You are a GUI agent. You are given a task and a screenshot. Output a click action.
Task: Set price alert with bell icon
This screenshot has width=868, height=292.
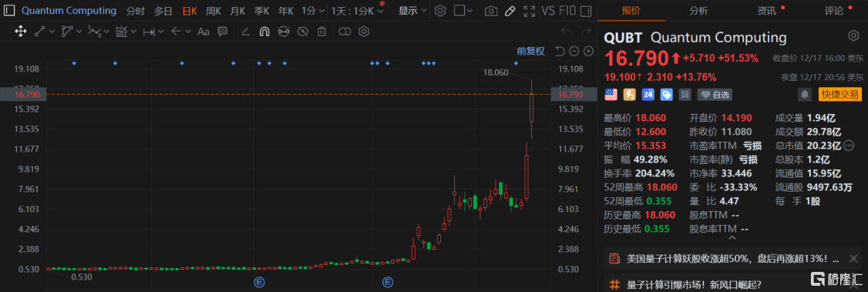(x=804, y=95)
